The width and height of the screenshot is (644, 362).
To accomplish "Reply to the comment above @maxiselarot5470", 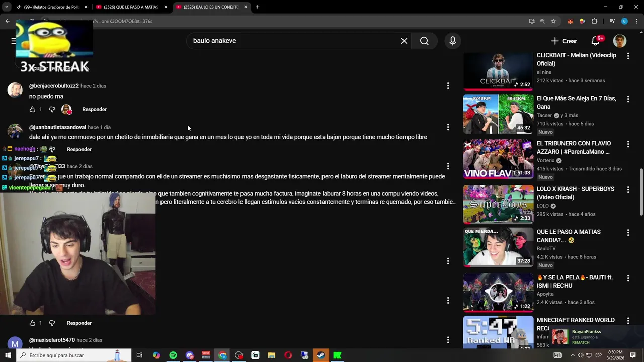I will (x=79, y=323).
